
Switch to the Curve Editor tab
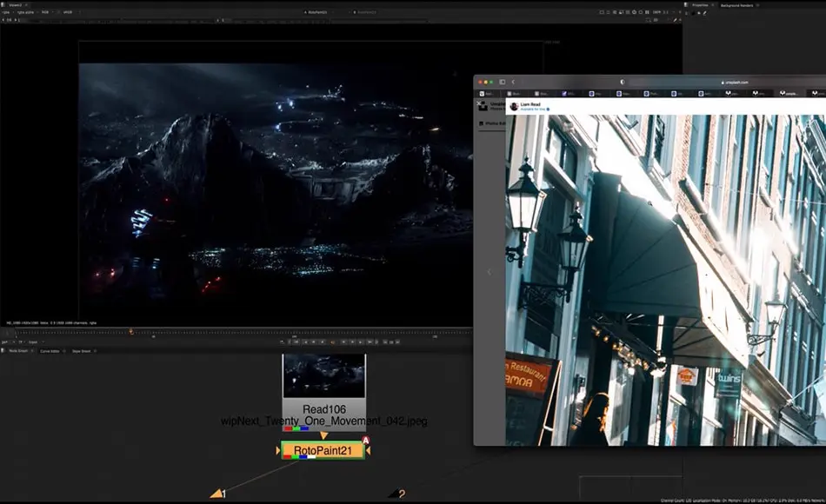click(50, 351)
